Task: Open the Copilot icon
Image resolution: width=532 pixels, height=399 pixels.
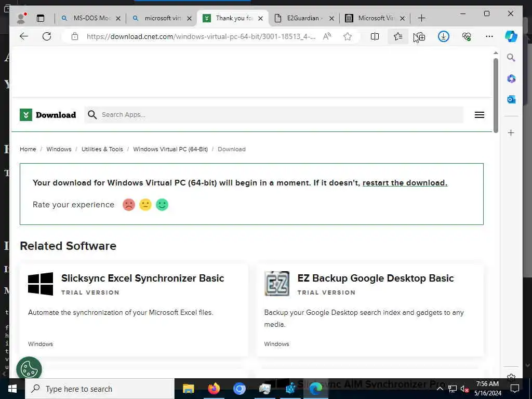Action: (x=511, y=36)
